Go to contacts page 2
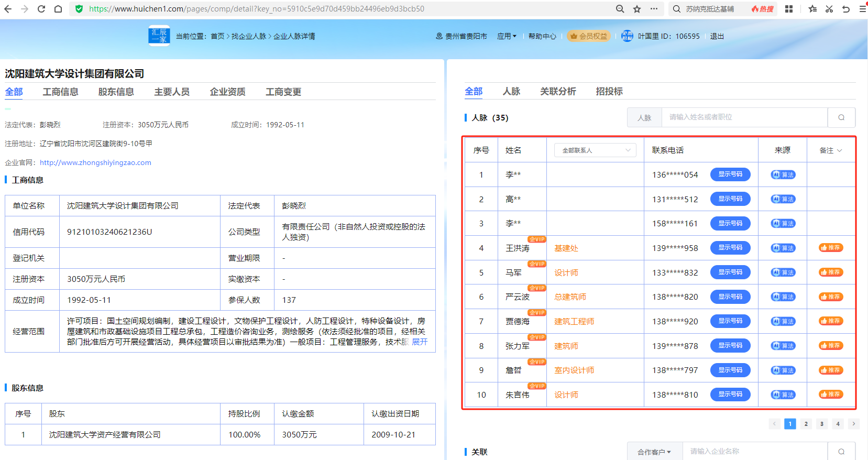Viewport: 868px width, 460px height. point(806,424)
